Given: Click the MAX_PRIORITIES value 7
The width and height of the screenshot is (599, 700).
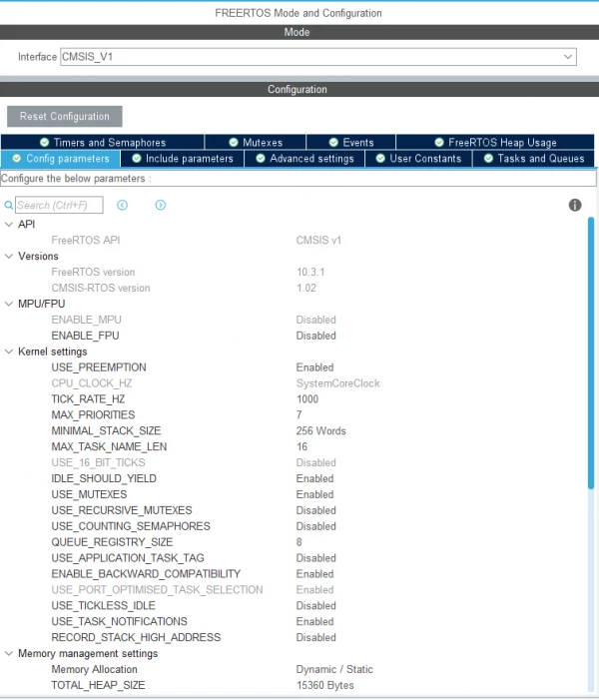Looking at the screenshot, I should [x=299, y=415].
